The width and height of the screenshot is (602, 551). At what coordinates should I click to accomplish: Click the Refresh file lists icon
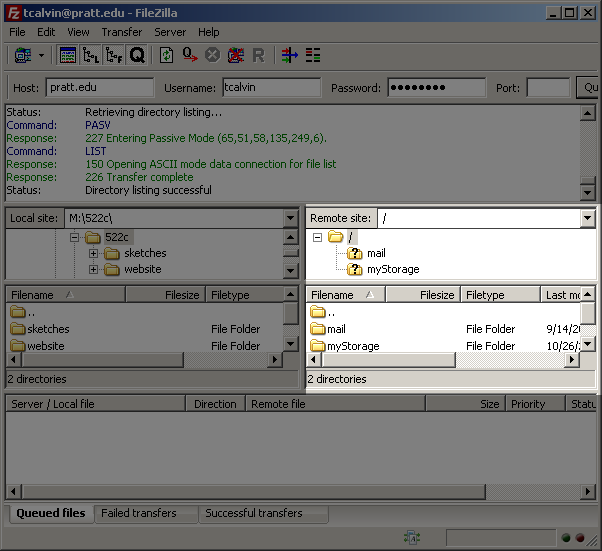point(166,55)
